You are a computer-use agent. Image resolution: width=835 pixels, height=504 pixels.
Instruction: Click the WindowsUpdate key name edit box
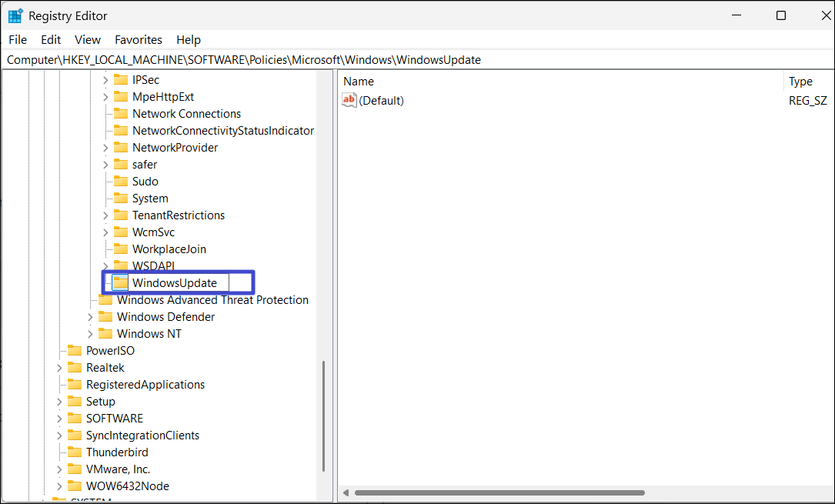pos(179,282)
